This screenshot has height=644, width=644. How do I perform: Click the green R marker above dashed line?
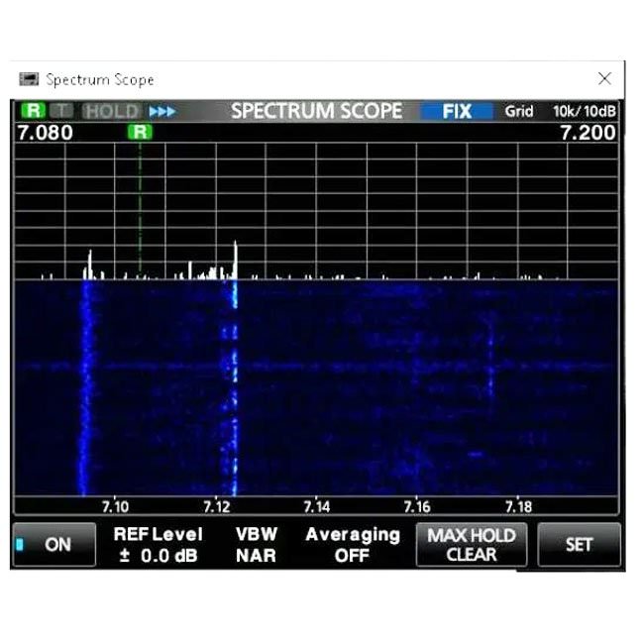141,132
